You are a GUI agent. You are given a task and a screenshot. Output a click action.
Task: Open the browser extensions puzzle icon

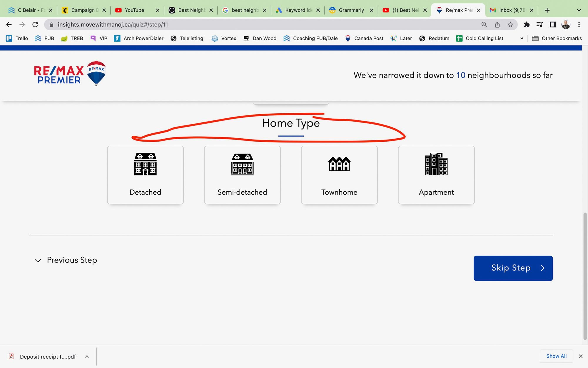pyautogui.click(x=527, y=25)
